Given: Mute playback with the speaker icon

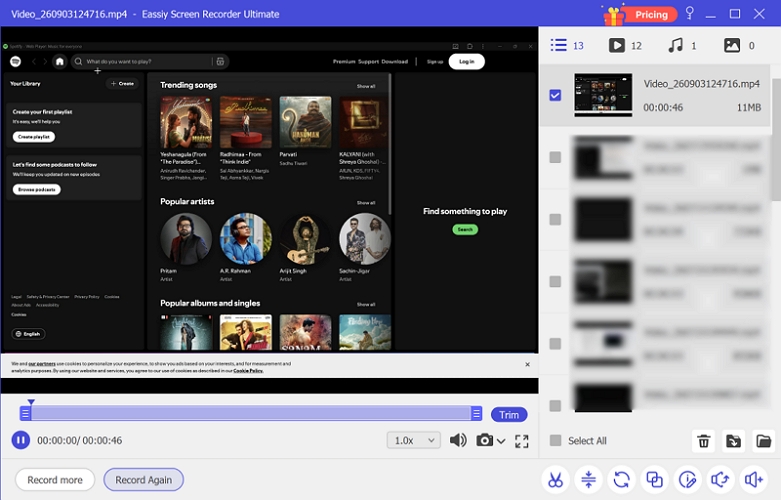Looking at the screenshot, I should pyautogui.click(x=458, y=440).
